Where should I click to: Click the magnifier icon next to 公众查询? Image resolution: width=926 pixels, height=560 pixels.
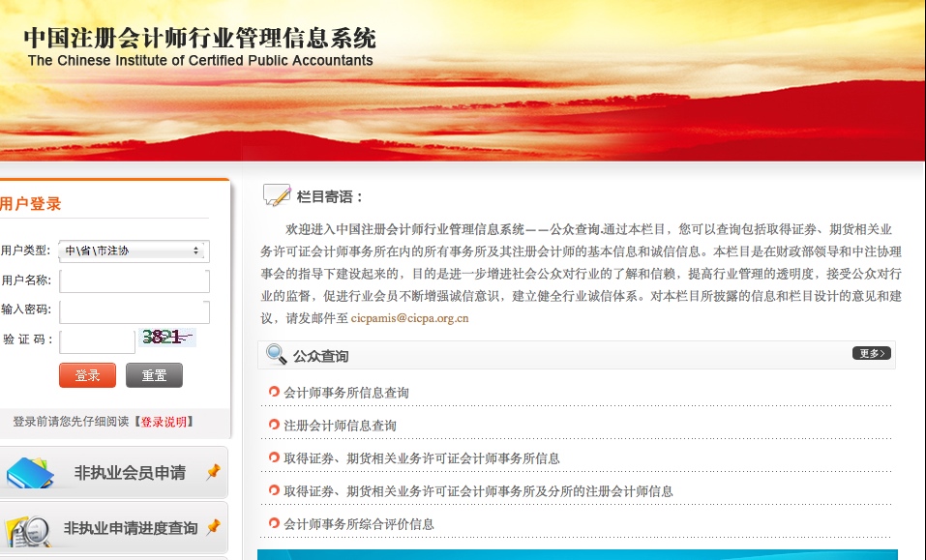[x=276, y=354]
